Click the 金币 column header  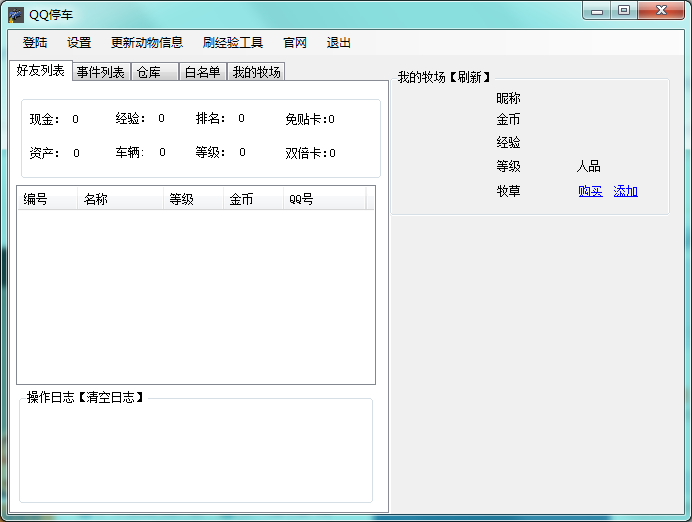tap(241, 199)
